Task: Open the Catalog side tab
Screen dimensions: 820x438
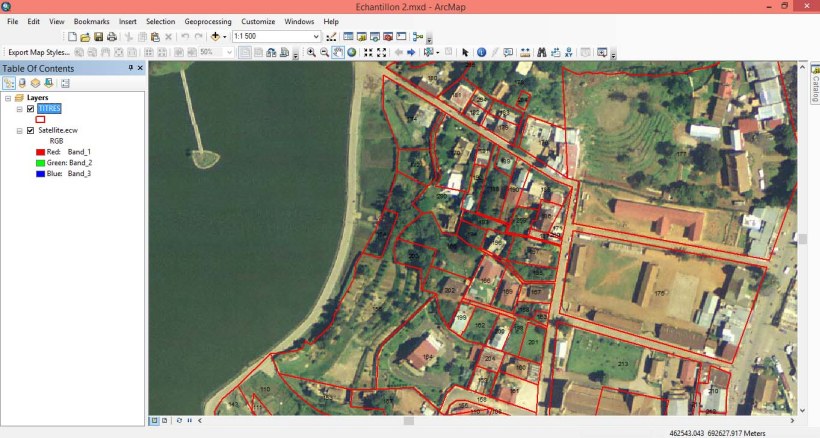Action: pos(815,84)
